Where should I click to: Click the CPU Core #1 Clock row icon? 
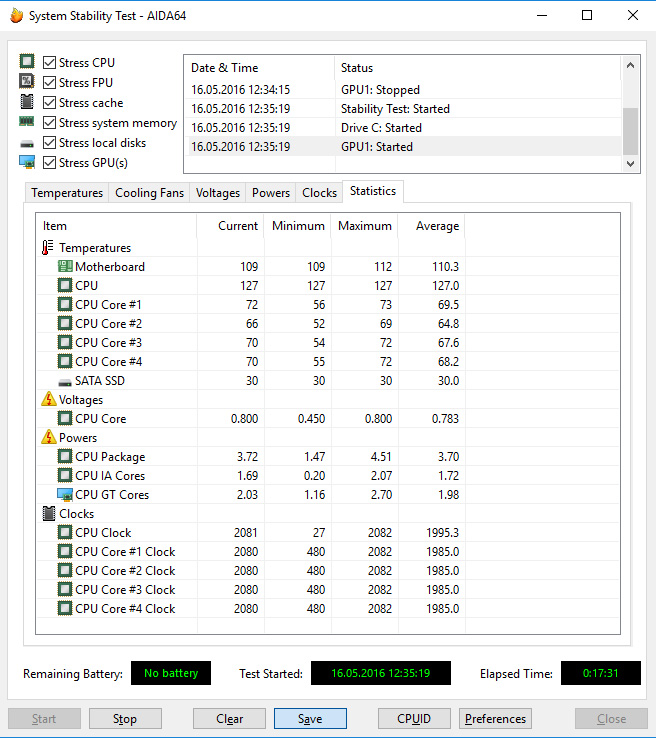point(65,552)
